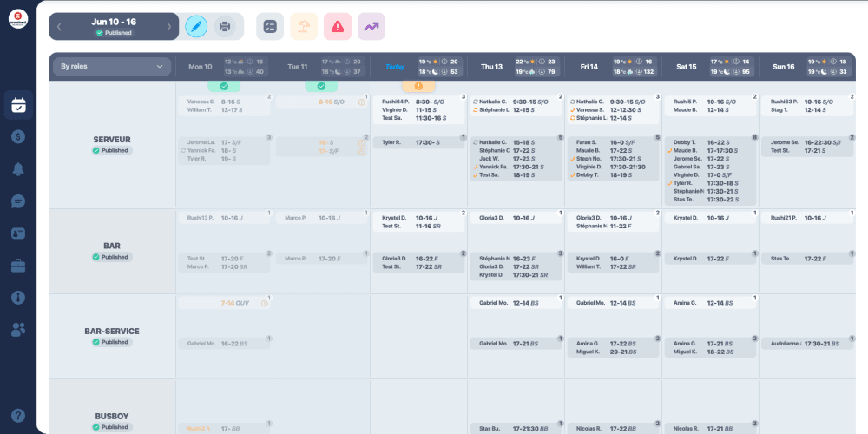Image resolution: width=868 pixels, height=434 pixels.
Task: Select the Tue 11 column header
Action: (x=297, y=67)
